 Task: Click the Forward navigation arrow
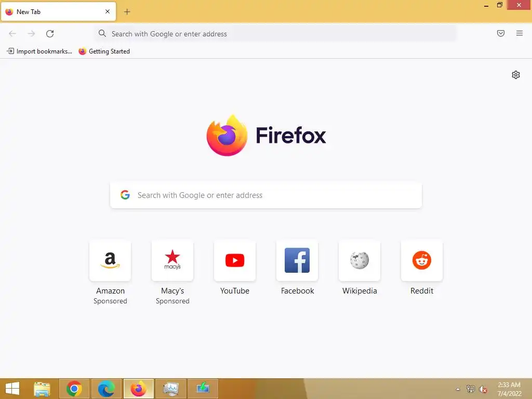click(31, 34)
